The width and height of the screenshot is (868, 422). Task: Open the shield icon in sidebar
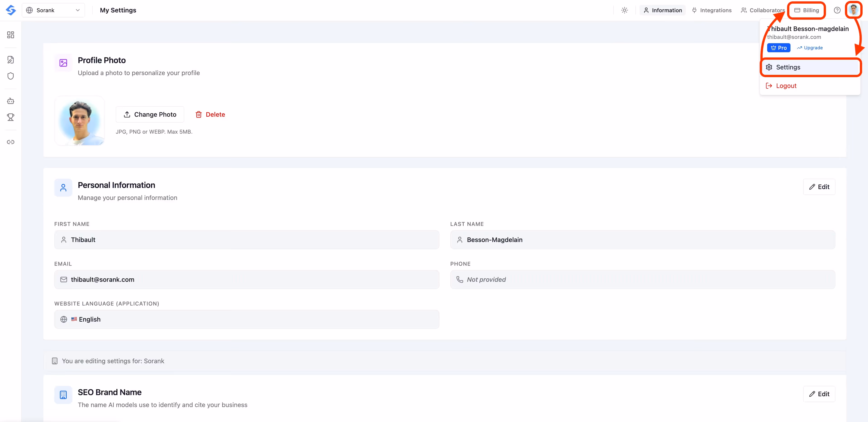pos(10,76)
